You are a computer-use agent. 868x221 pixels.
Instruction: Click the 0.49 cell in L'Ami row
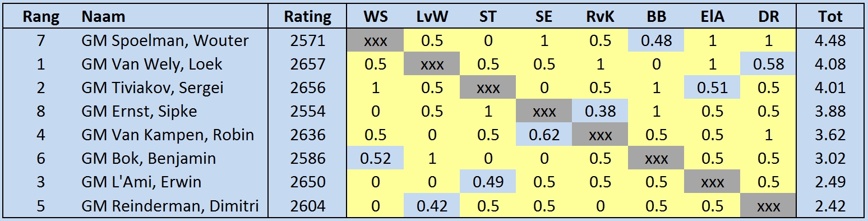pyautogui.click(x=487, y=183)
